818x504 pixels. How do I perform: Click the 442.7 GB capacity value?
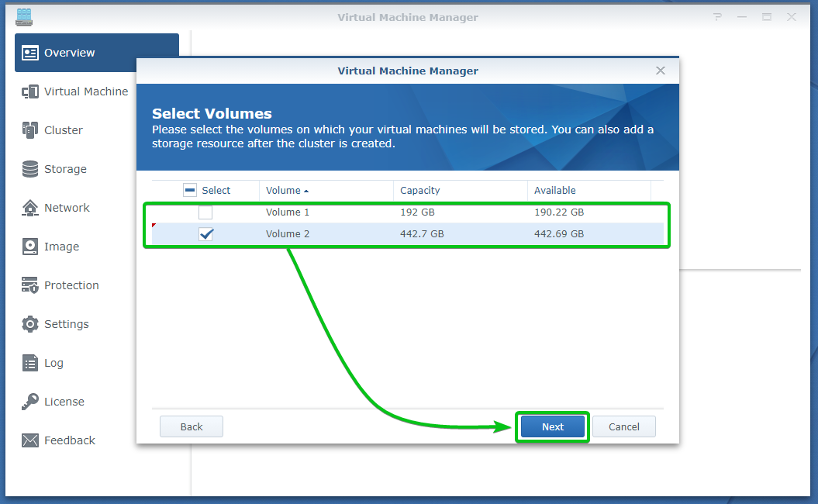point(422,234)
